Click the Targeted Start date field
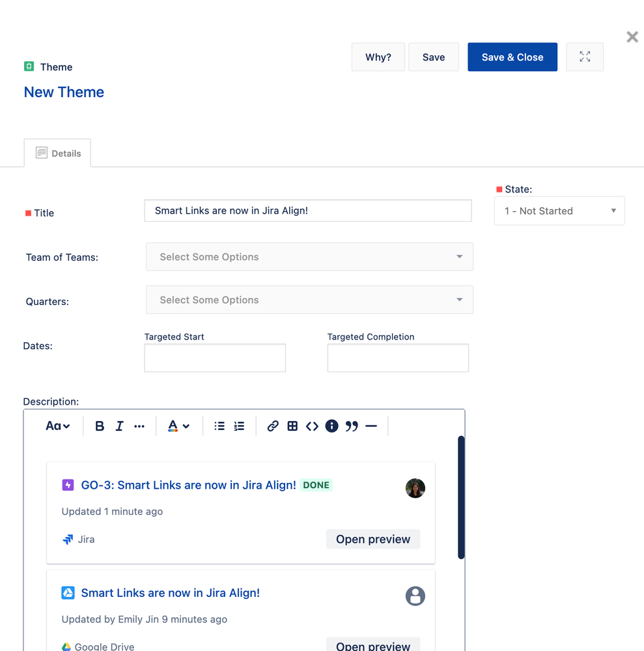The width and height of the screenshot is (644, 651). tap(215, 358)
